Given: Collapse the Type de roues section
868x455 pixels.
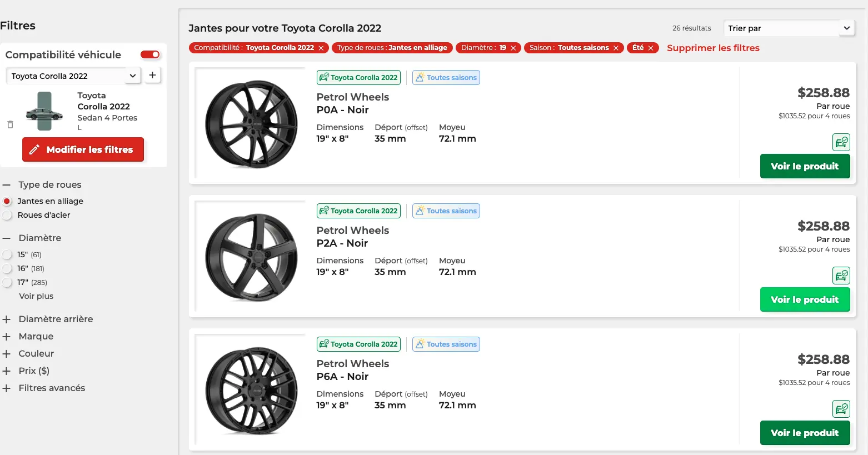Looking at the screenshot, I should [7, 185].
